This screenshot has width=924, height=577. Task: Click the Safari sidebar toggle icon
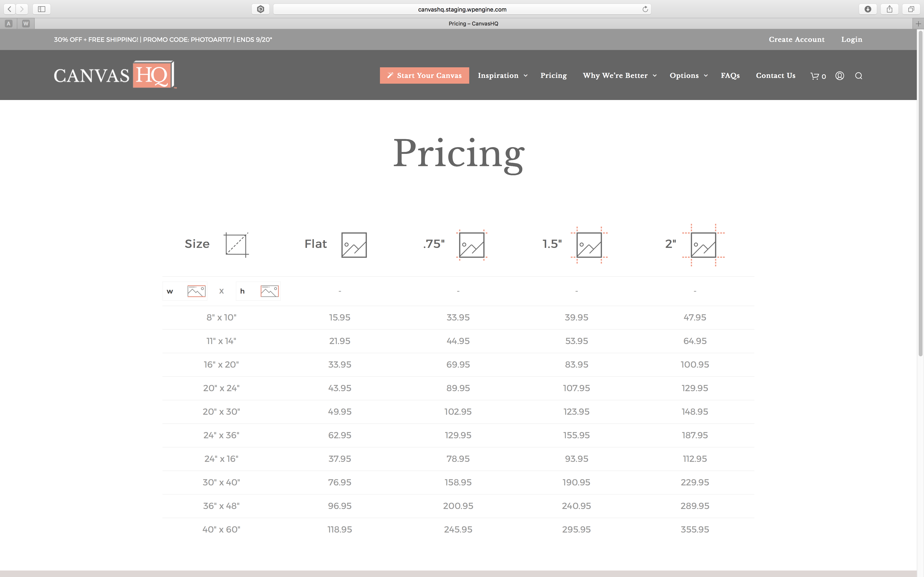point(42,9)
